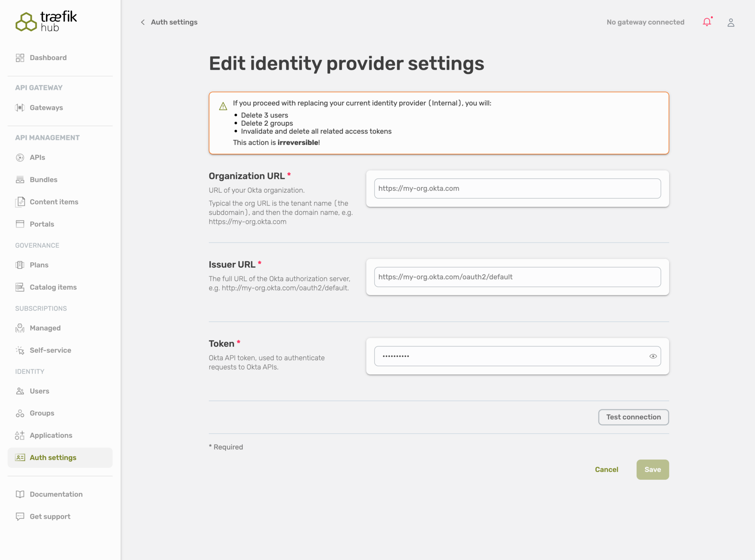
Task: Click the Plans sidebar icon
Action: point(20,265)
